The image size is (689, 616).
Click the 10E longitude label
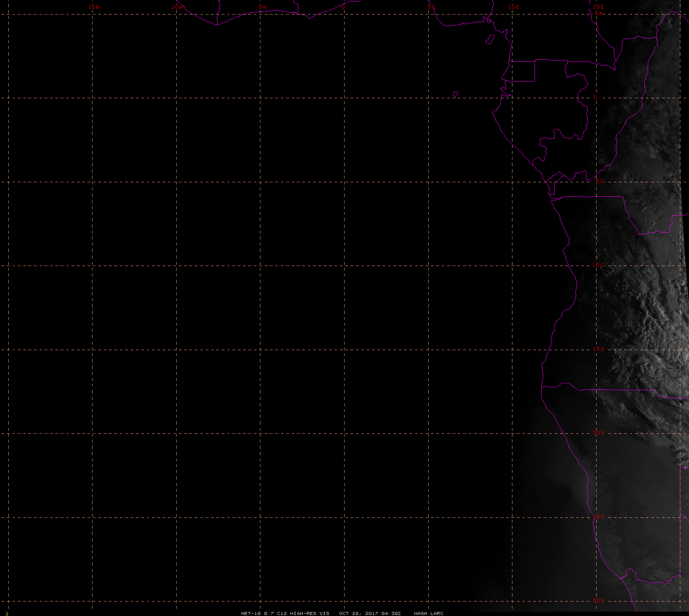[514, 7]
